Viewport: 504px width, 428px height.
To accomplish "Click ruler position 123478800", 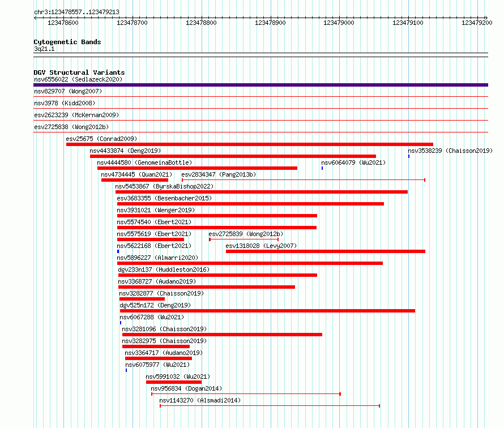I will coord(201,23).
